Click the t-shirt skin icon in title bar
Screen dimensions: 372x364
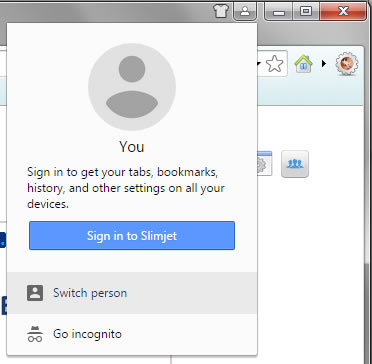point(221,11)
